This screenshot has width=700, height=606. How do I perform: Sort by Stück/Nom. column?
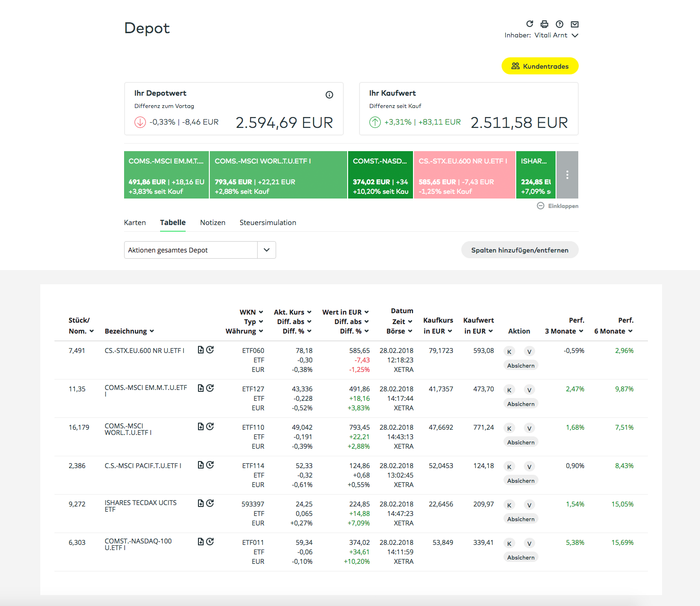(x=81, y=326)
